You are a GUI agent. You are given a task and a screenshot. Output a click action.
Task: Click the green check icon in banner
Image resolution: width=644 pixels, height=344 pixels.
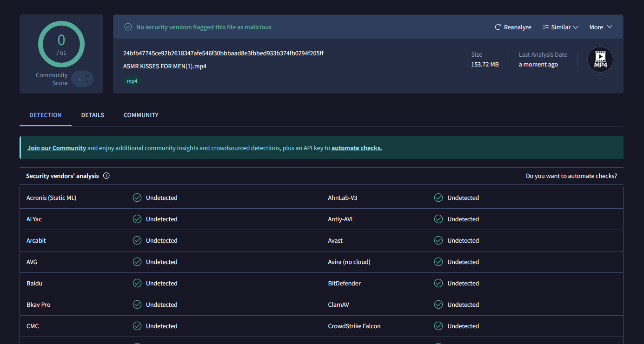coord(128,27)
